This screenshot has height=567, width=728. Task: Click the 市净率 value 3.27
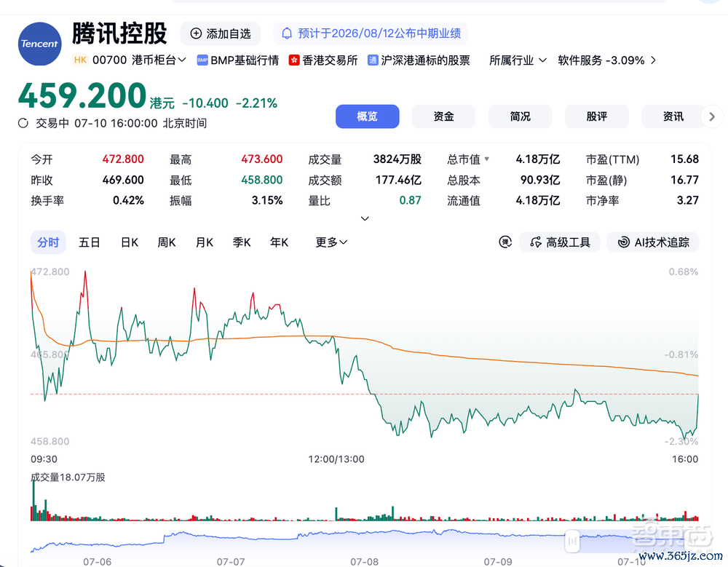pyautogui.click(x=688, y=200)
